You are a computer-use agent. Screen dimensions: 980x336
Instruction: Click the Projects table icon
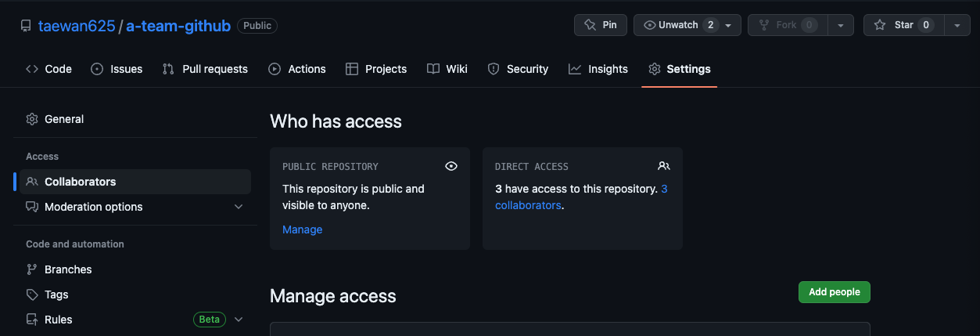[x=352, y=69]
